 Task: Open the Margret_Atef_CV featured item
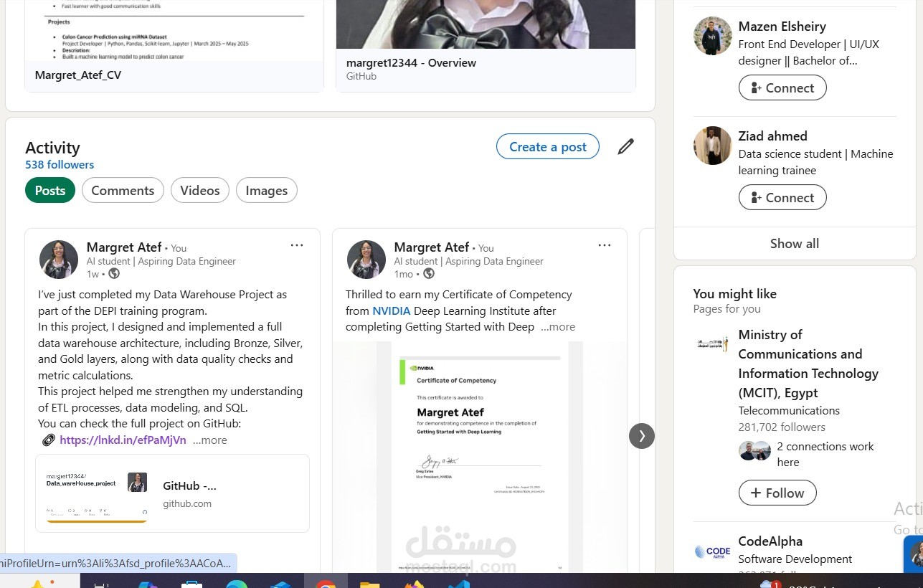point(174,46)
